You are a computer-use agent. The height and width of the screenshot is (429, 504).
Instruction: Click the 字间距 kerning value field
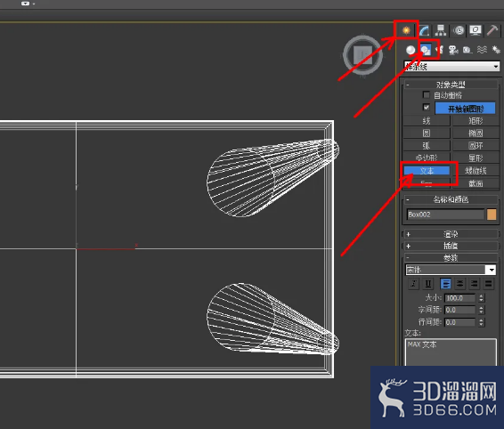point(459,310)
